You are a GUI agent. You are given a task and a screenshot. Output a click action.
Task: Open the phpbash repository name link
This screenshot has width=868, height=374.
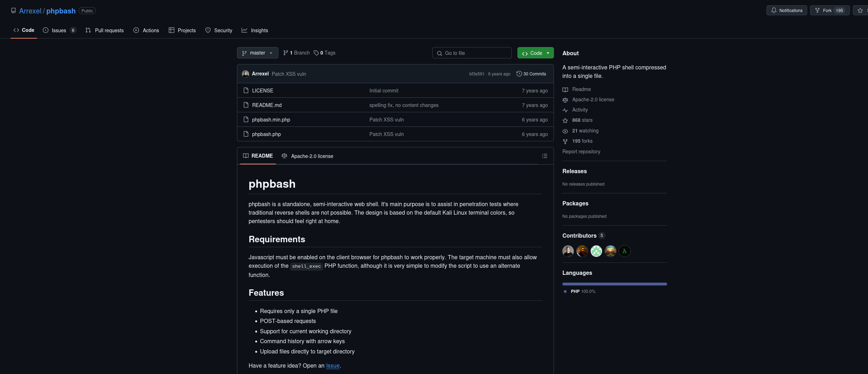click(x=61, y=11)
